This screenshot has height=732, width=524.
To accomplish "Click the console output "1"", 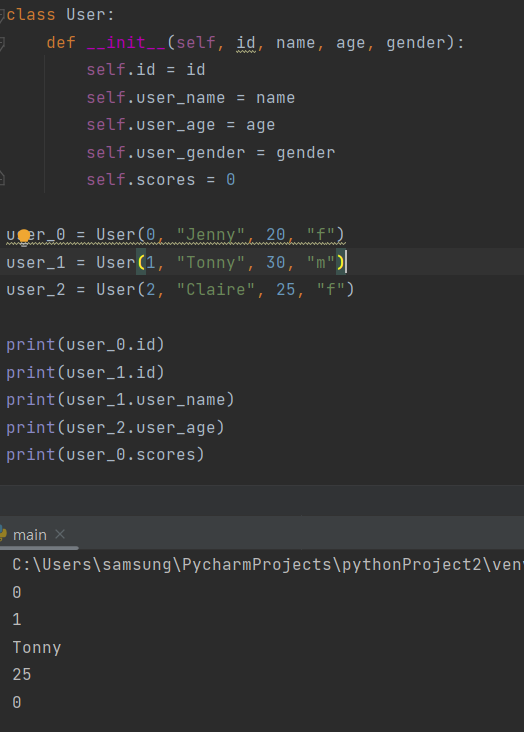I will click(x=17, y=620).
